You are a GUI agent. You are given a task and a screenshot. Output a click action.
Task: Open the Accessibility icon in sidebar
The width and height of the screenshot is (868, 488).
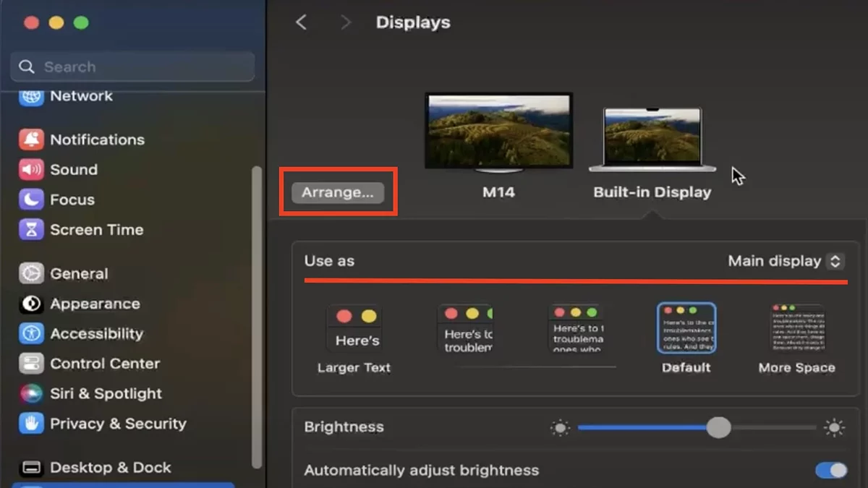pyautogui.click(x=31, y=334)
